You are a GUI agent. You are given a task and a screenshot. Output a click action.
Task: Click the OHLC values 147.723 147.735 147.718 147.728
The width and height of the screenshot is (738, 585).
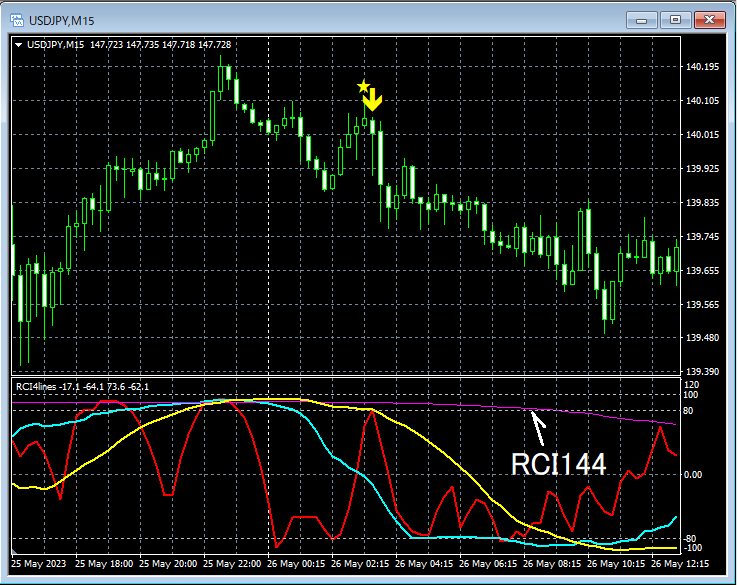[x=160, y=45]
